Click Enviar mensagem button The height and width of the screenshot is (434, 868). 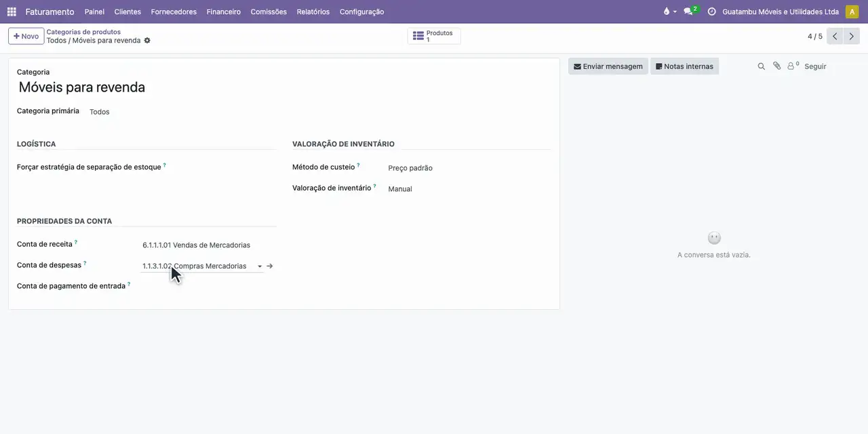click(x=608, y=66)
